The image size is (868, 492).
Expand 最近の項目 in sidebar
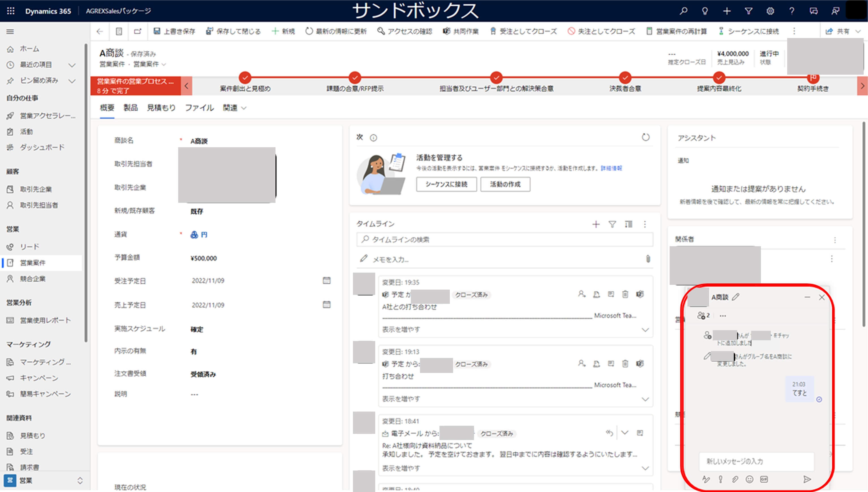(72, 65)
